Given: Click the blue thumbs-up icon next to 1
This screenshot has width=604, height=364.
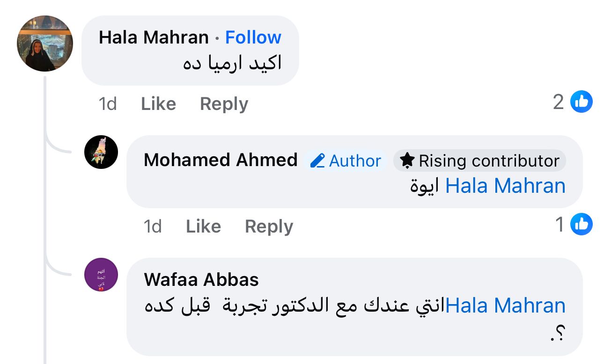Looking at the screenshot, I should (582, 224).
